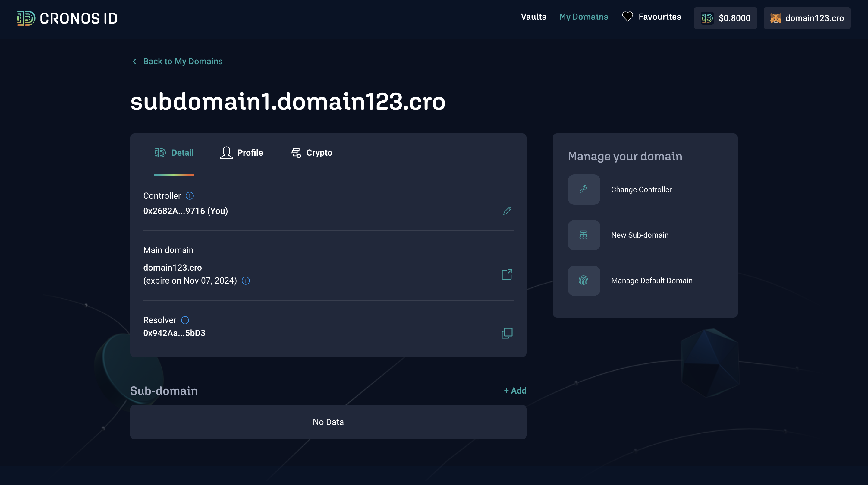The image size is (868, 485).
Task: Select the Detail tab
Action: (x=174, y=153)
